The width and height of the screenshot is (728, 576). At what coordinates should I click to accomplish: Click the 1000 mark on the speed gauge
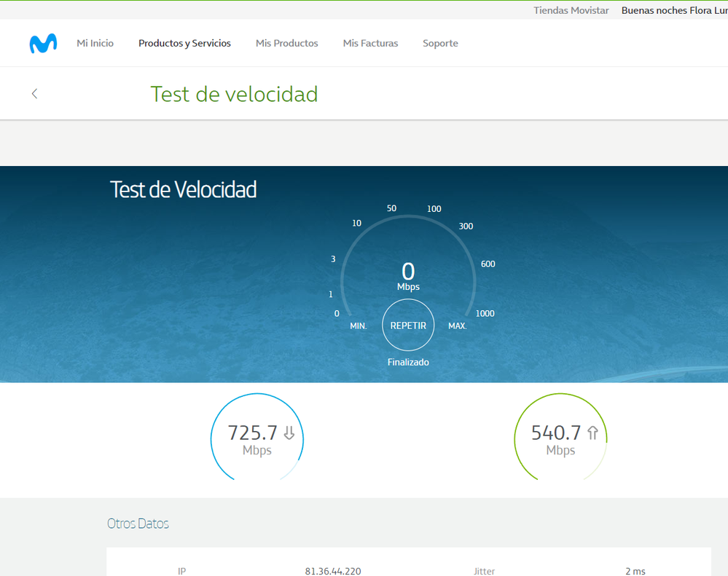click(485, 314)
